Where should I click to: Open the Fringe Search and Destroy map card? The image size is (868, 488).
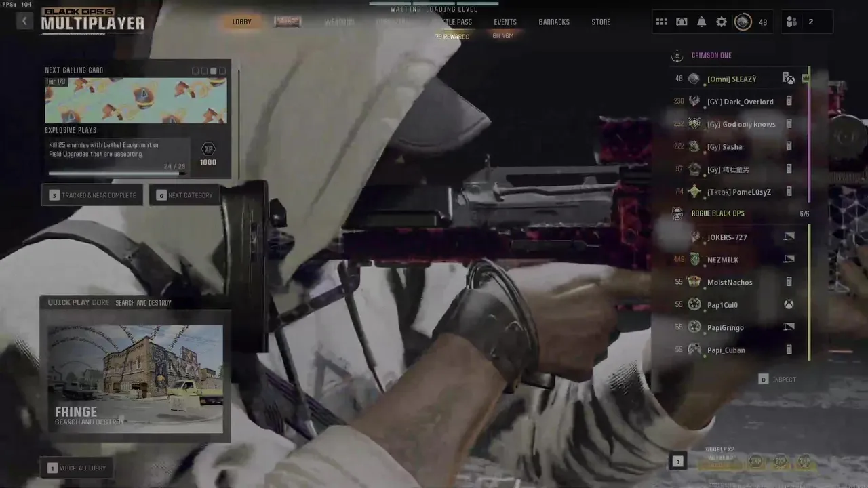pos(136,378)
